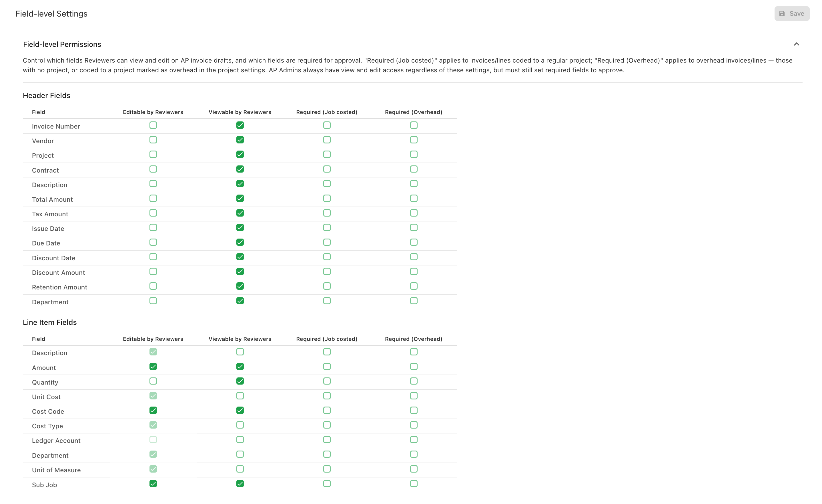822x504 pixels.
Task: Check Required (Job costed) for header Vendor
Action: click(x=327, y=140)
